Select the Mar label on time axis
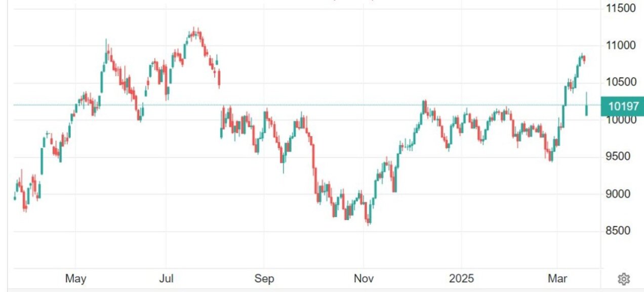The width and height of the screenshot is (644, 292). tap(558, 279)
